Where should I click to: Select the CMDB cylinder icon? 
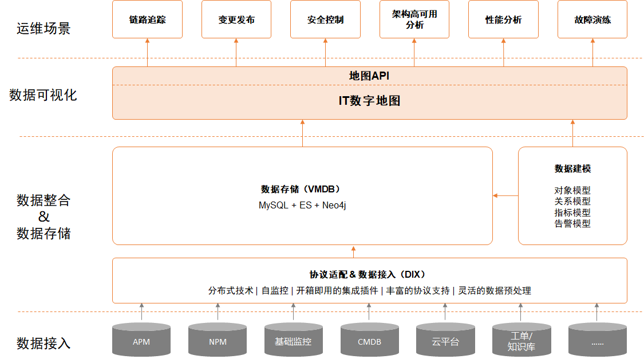click(x=369, y=340)
